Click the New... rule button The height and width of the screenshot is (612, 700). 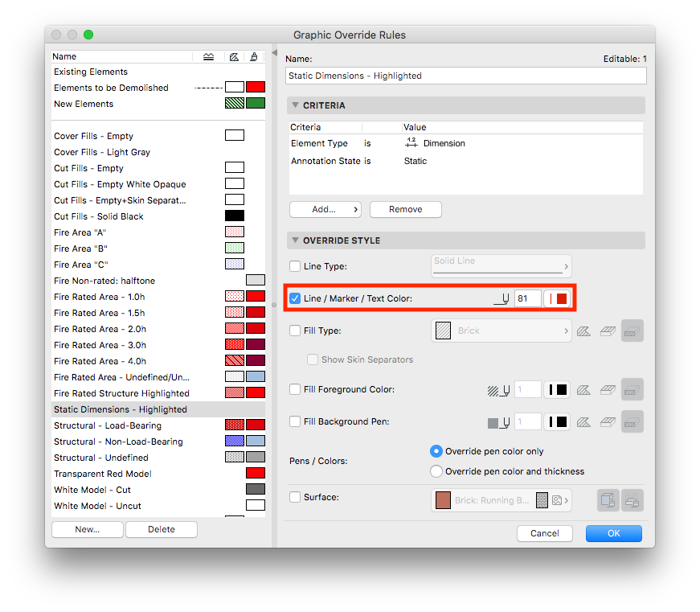click(x=88, y=529)
